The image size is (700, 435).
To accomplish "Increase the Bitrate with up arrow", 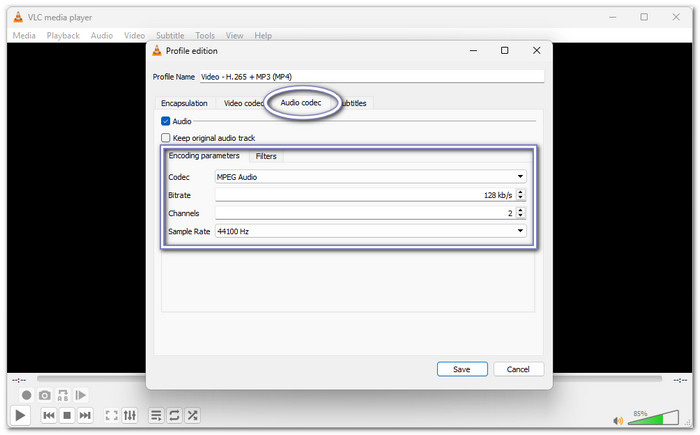I will 521,192.
